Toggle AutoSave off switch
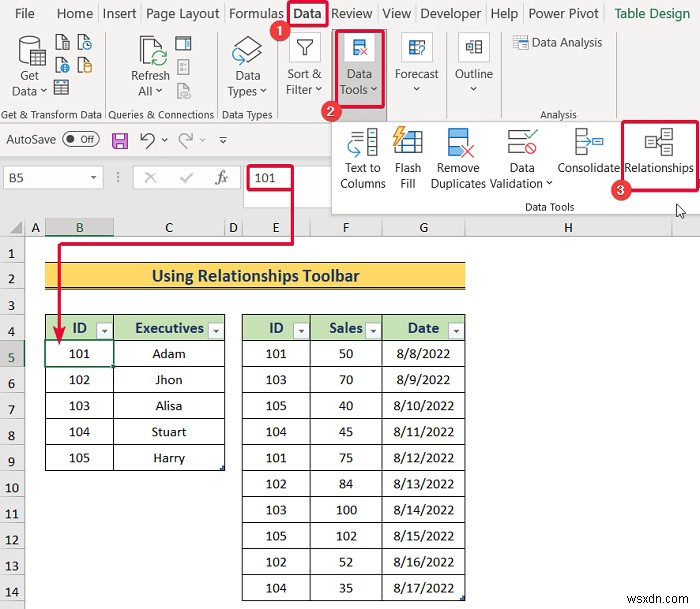 (81, 139)
